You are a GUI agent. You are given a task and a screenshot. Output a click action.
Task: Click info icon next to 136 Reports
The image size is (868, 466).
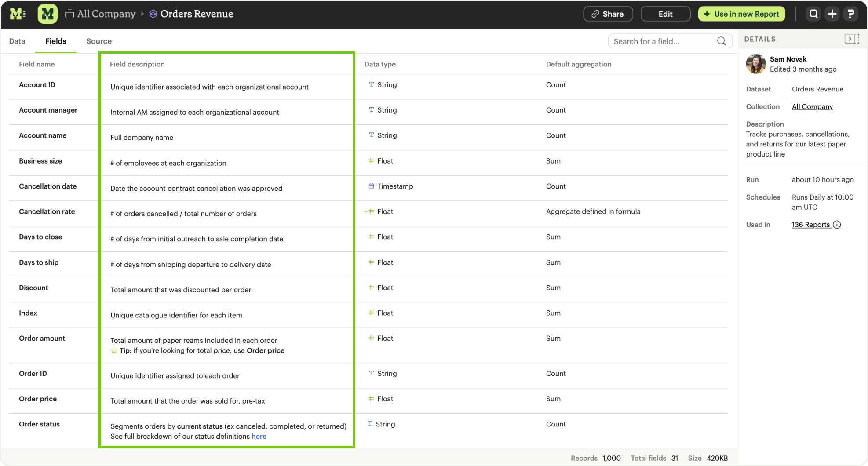[837, 225]
